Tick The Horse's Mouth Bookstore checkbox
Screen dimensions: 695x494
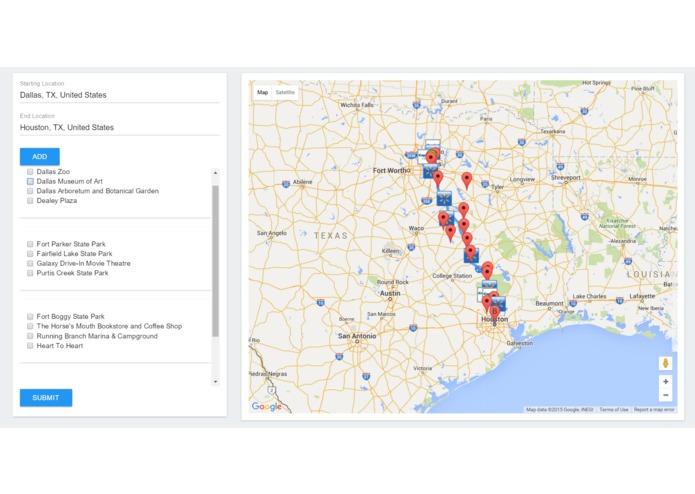[x=30, y=326]
